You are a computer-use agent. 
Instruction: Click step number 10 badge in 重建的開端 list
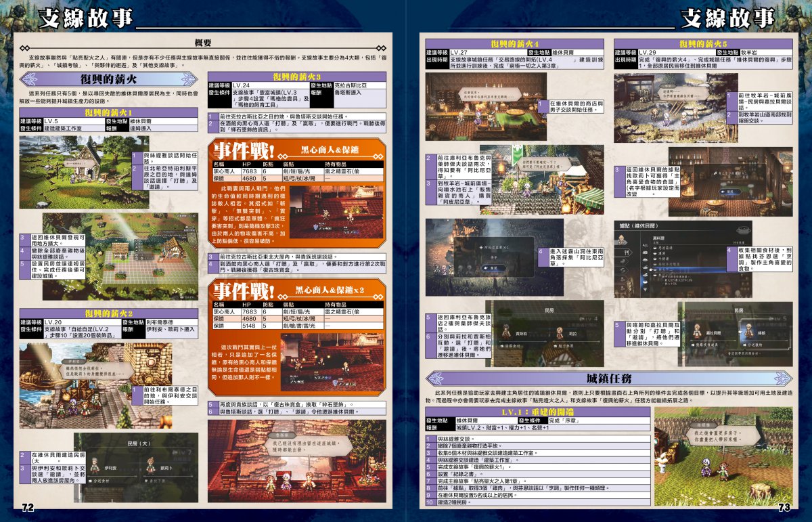(x=430, y=502)
